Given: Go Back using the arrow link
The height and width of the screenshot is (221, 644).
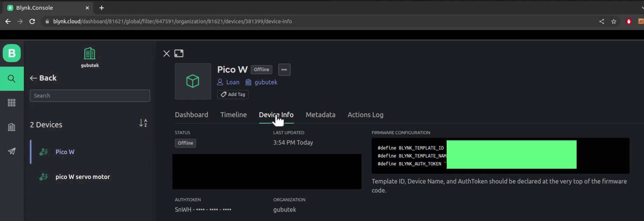Looking at the screenshot, I should coord(43,78).
